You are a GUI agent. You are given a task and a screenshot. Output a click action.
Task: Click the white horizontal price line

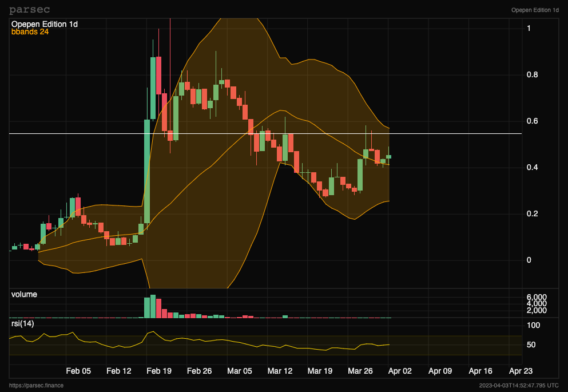[265, 134]
